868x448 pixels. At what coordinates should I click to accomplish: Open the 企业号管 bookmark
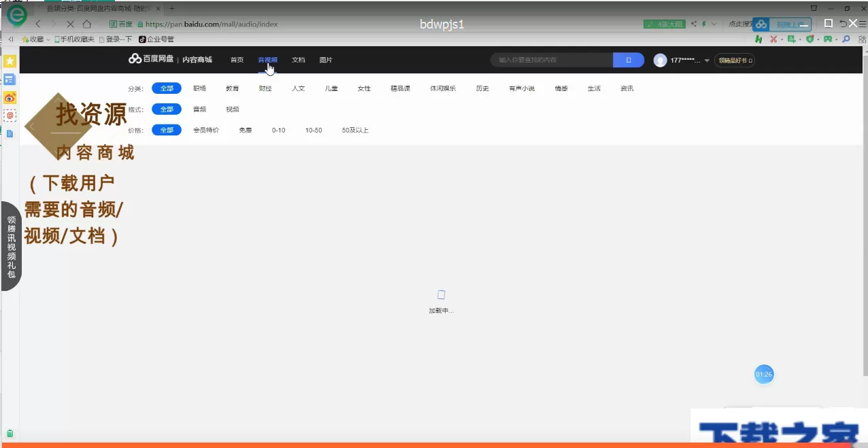[156, 39]
